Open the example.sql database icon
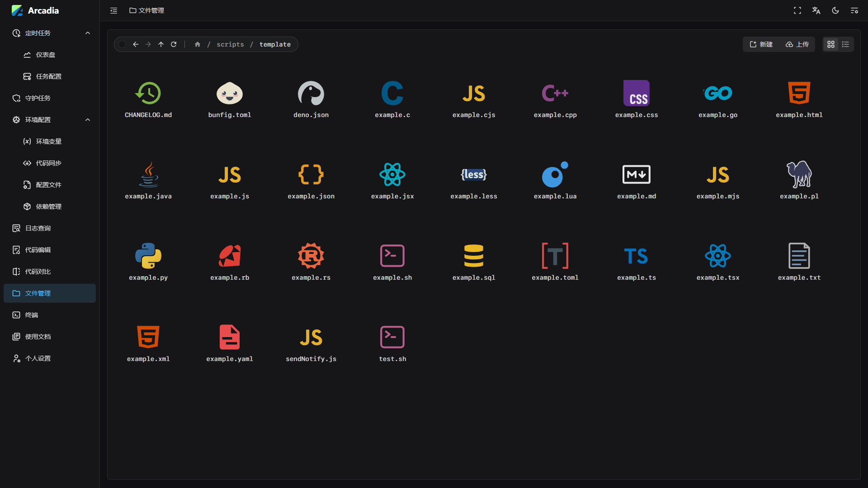The image size is (868, 488). 474,256
